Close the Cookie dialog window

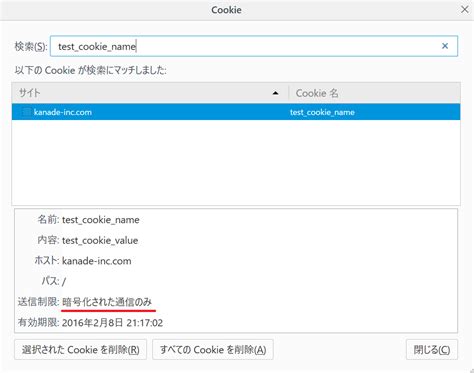point(465,9)
